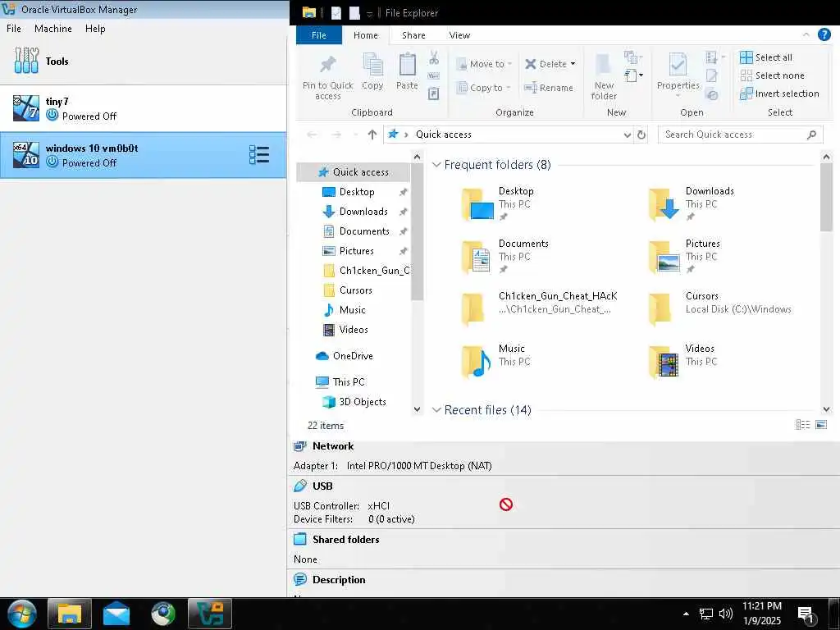Click Select none in ribbon

772,75
